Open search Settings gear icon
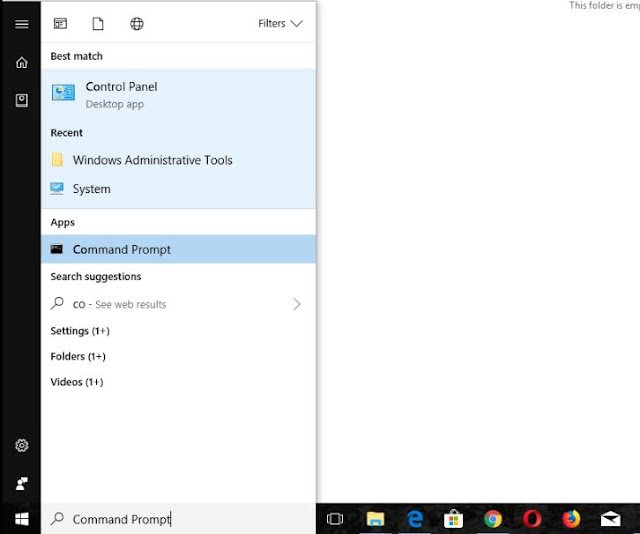The width and height of the screenshot is (640, 534). 22,445
